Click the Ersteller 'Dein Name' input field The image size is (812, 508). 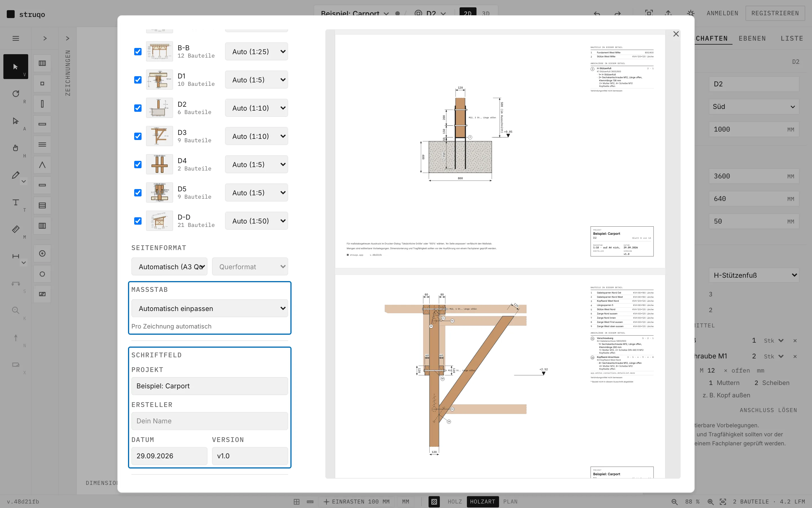pos(210,421)
